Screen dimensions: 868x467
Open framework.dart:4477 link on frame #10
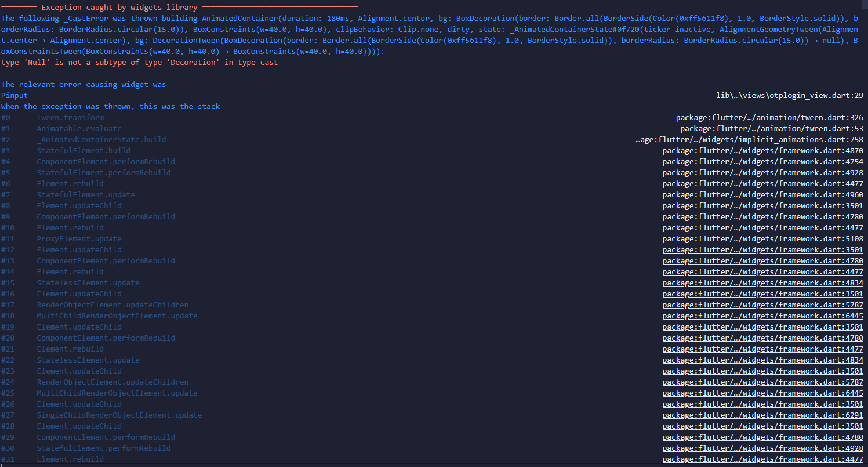(x=763, y=228)
